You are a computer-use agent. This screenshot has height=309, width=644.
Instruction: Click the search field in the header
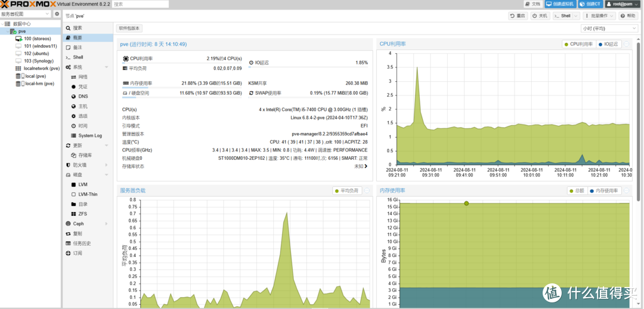point(140,4)
